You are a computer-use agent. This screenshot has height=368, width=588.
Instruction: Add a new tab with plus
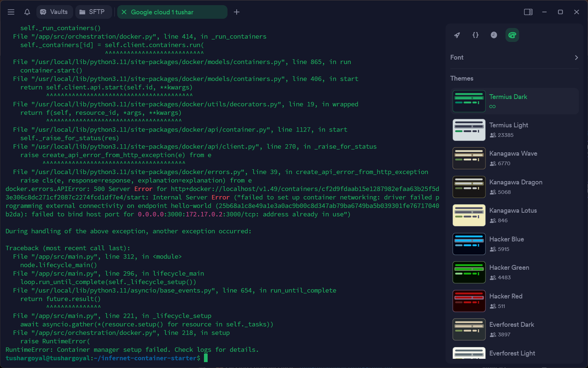[237, 12]
